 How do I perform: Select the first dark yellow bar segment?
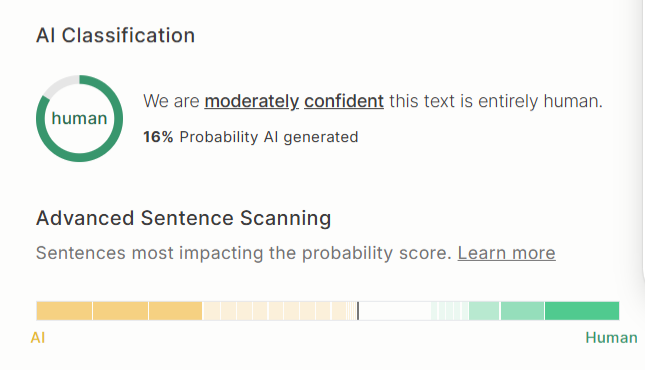(x=64, y=311)
